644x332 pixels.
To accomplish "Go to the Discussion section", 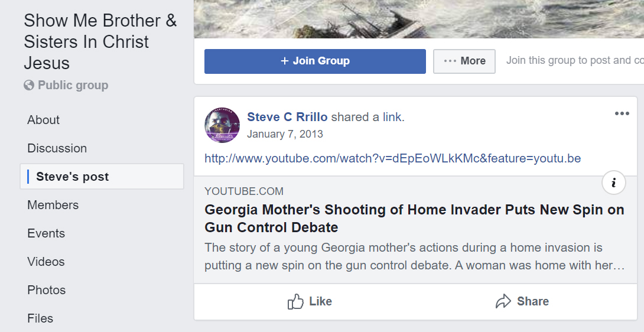I will [x=57, y=148].
